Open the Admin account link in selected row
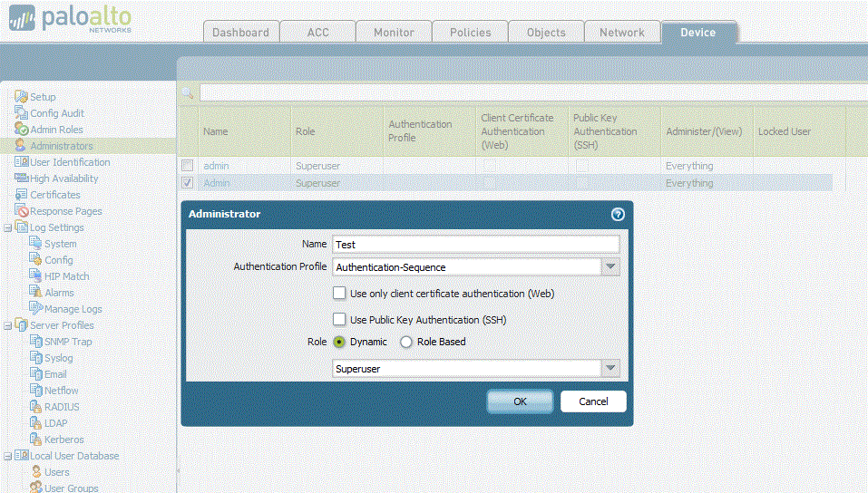The width and height of the screenshot is (868, 493). (x=217, y=182)
